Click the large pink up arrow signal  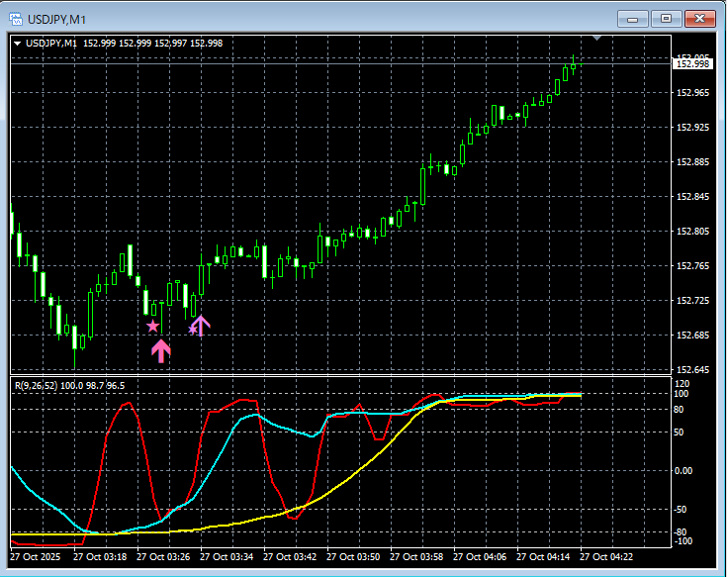point(160,350)
